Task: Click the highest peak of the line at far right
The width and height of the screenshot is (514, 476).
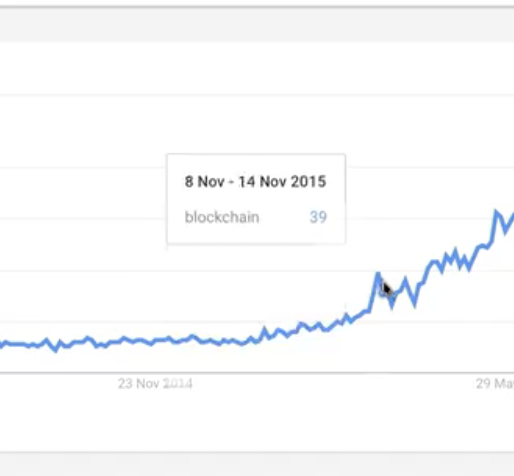Action: (x=496, y=211)
